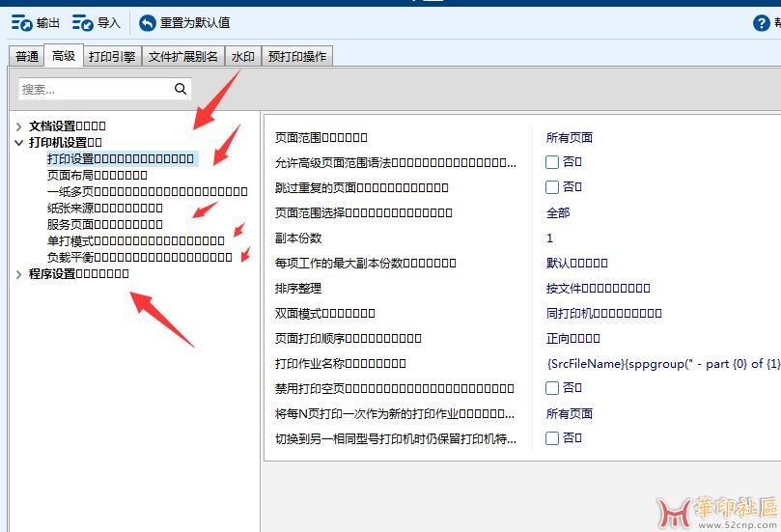This screenshot has height=532, width=781.
Task: Click the 页面打印顺序 setting label
Action: click(x=349, y=338)
